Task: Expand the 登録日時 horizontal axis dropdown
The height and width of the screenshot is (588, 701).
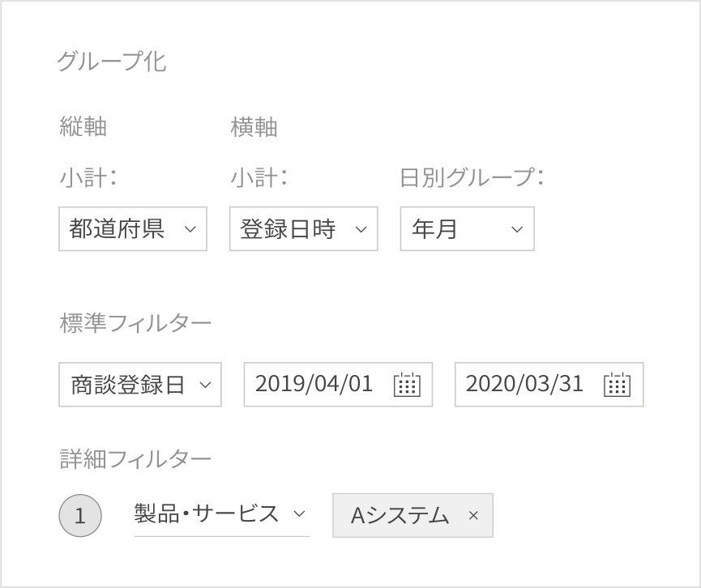Action: click(x=303, y=229)
